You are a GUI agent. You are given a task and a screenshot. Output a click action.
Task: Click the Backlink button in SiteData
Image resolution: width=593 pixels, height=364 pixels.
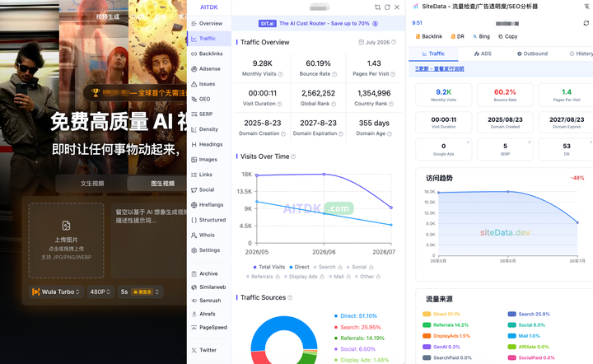(429, 36)
